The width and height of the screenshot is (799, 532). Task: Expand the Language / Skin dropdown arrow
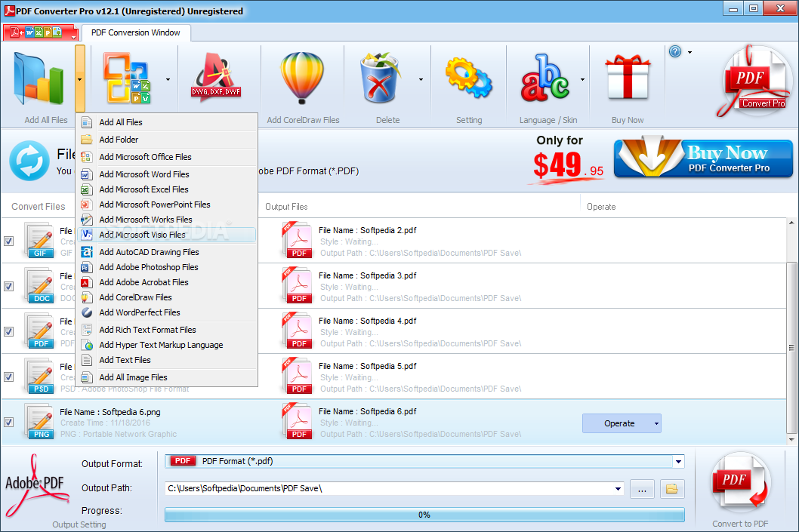(x=582, y=79)
